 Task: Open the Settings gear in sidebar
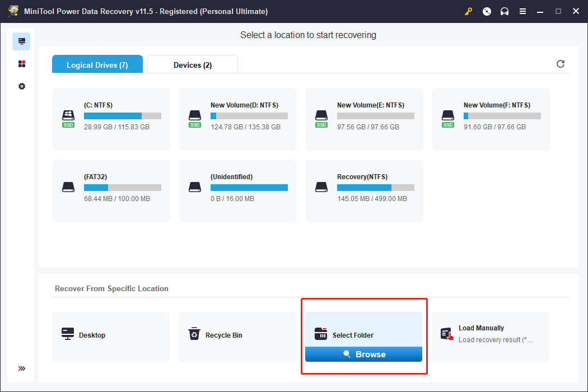click(22, 86)
